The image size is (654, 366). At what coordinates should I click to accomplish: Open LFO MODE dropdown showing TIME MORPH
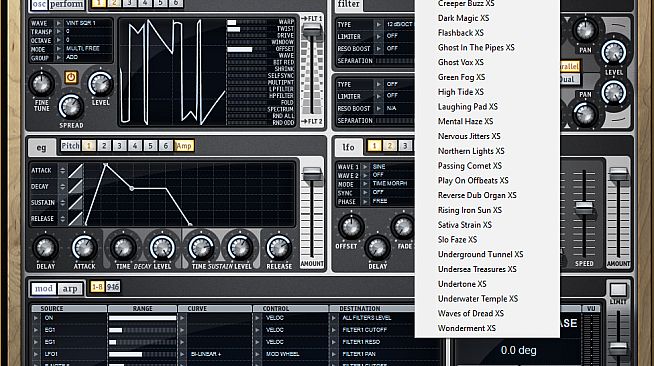[365, 184]
